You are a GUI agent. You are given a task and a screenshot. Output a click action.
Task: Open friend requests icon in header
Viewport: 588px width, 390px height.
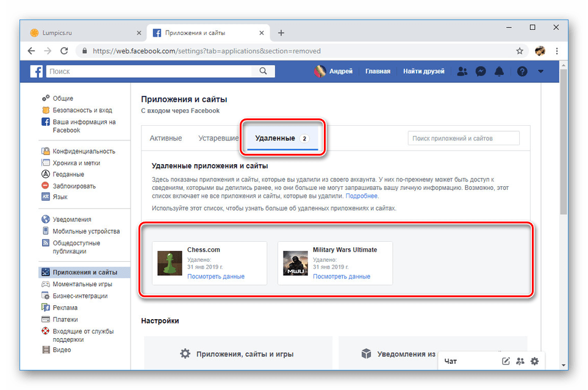click(462, 71)
